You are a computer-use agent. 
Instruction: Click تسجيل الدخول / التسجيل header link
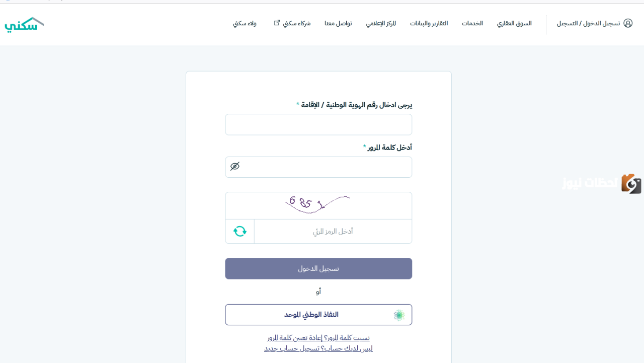coord(588,23)
